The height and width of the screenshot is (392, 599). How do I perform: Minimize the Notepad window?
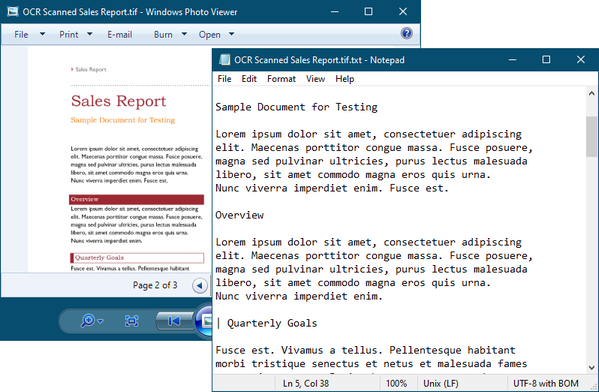[x=513, y=60]
